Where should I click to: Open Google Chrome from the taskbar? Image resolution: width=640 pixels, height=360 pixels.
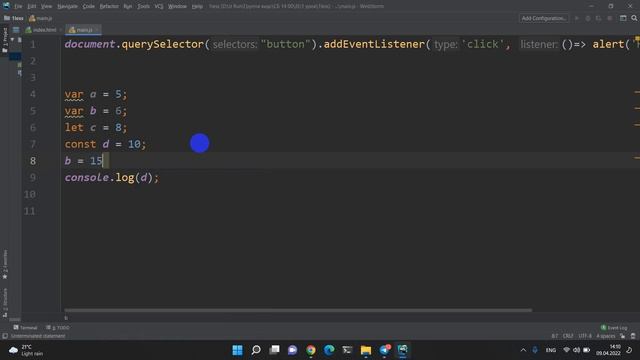pyautogui.click(x=311, y=350)
